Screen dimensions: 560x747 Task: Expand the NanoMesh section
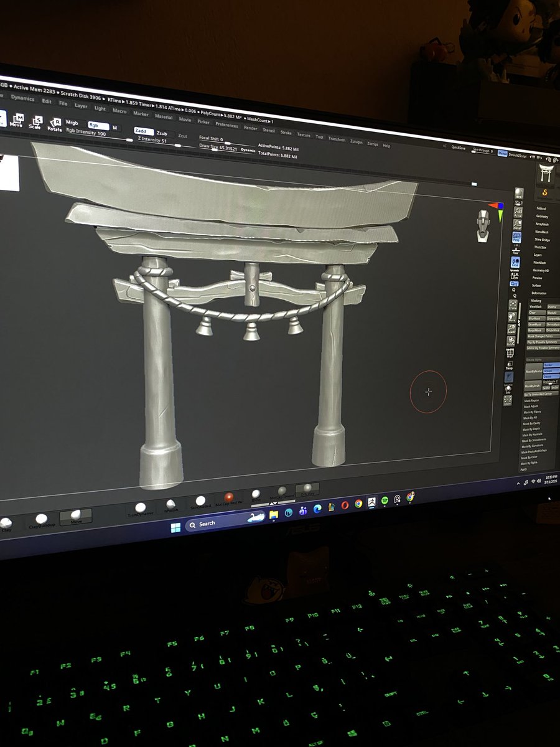[541, 232]
